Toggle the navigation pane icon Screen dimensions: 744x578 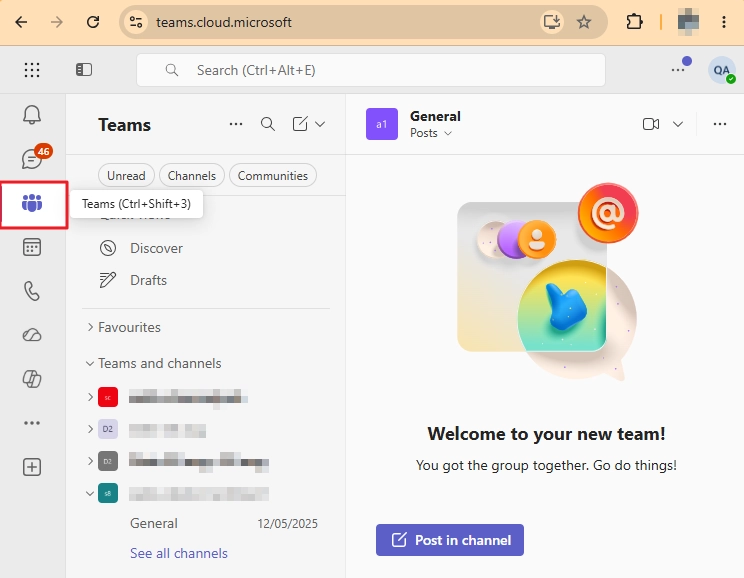(84, 70)
